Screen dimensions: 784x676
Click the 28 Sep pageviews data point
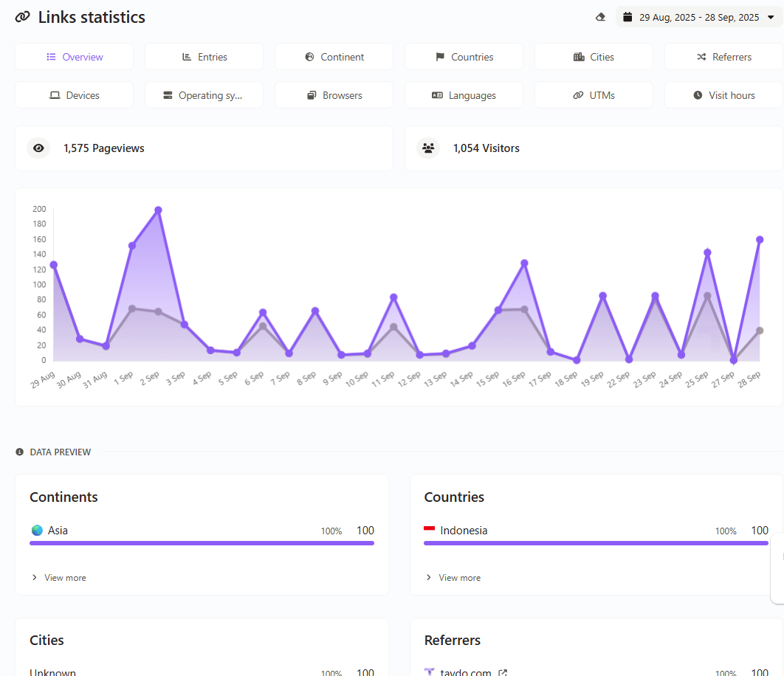point(760,240)
